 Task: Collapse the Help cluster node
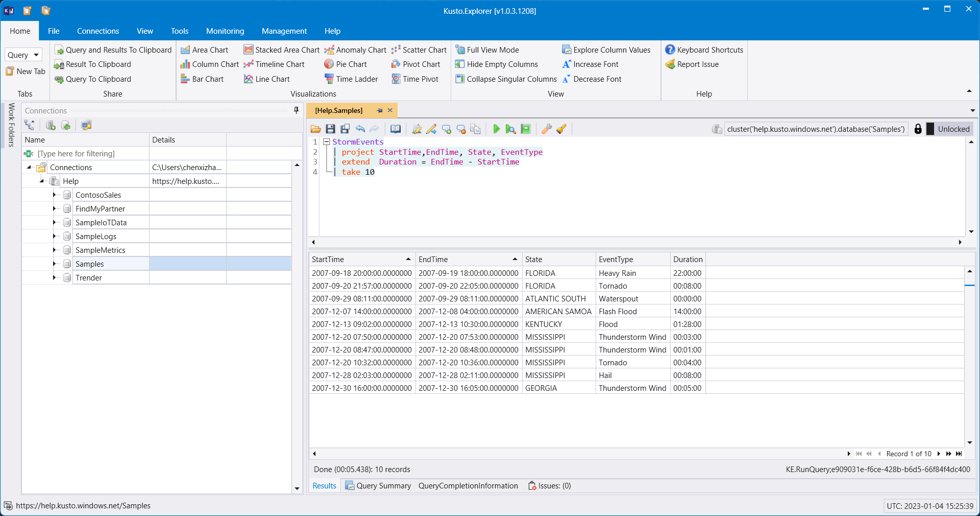[x=41, y=181]
